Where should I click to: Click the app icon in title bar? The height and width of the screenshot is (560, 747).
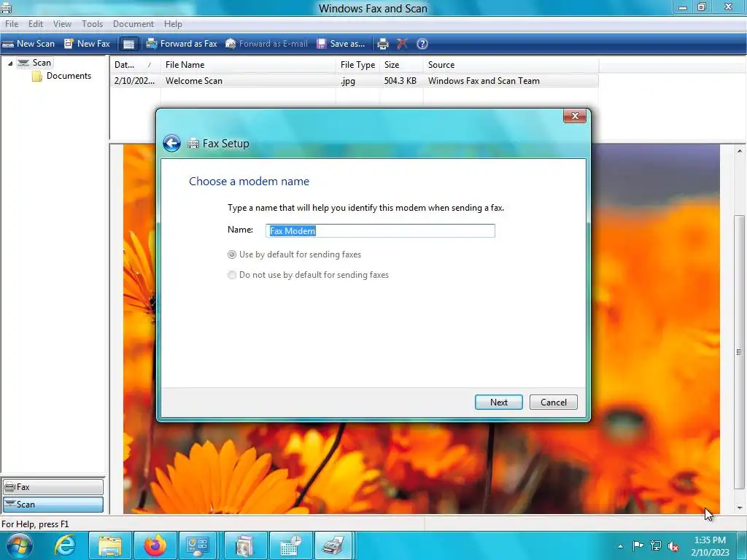6,8
